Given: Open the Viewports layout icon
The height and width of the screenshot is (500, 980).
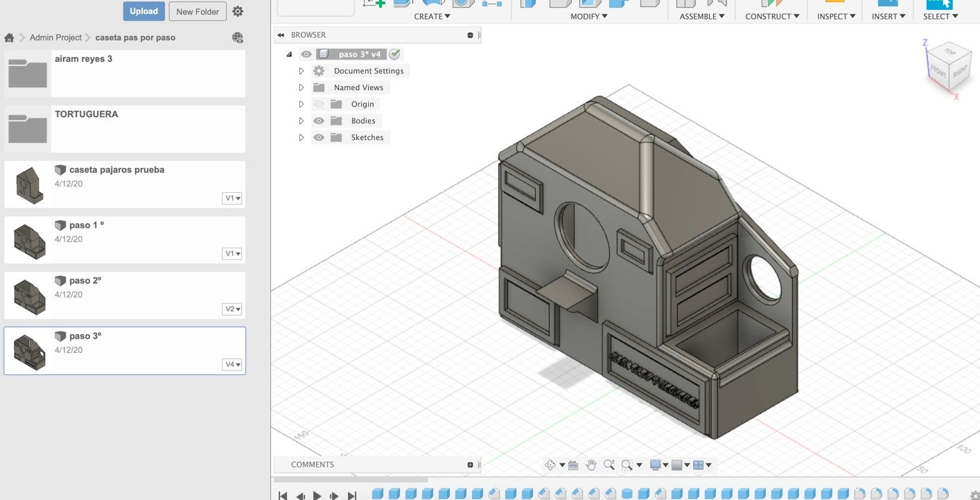Looking at the screenshot, I should [699, 465].
